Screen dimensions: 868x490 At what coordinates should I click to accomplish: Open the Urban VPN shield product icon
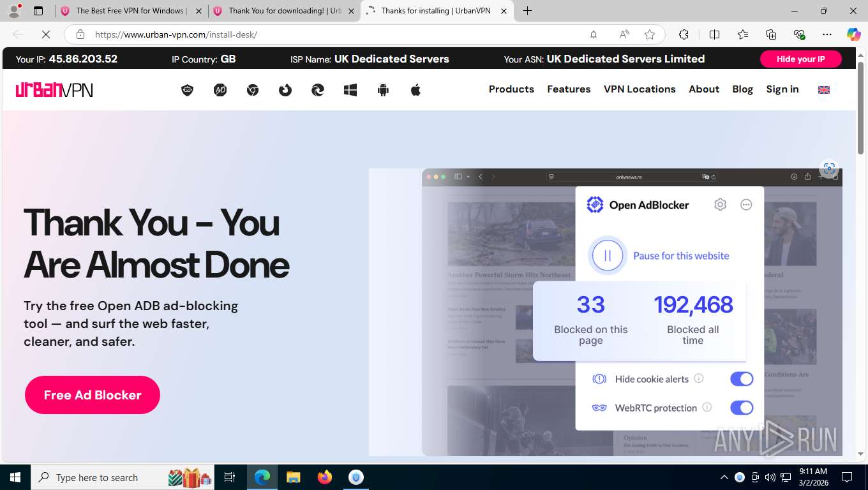point(187,90)
